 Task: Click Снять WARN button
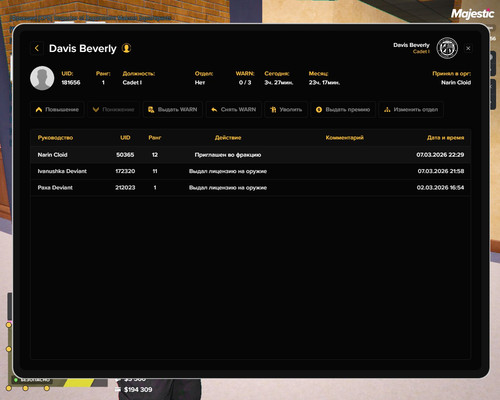(x=233, y=109)
